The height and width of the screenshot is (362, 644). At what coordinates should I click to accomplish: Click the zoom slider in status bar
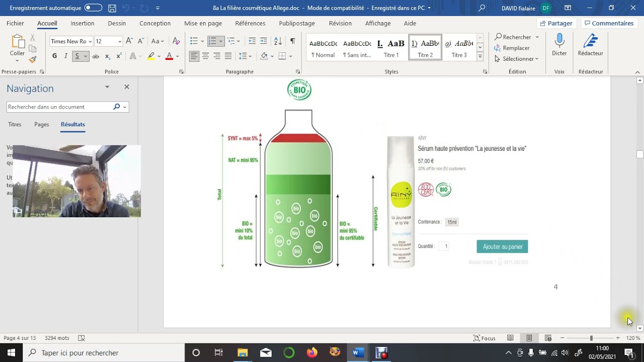coord(591,338)
